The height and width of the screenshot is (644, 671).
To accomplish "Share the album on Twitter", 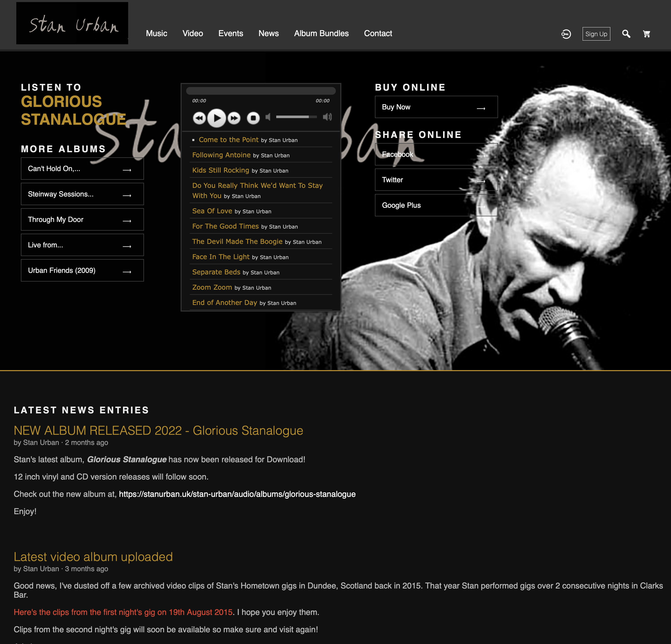I will (x=436, y=179).
